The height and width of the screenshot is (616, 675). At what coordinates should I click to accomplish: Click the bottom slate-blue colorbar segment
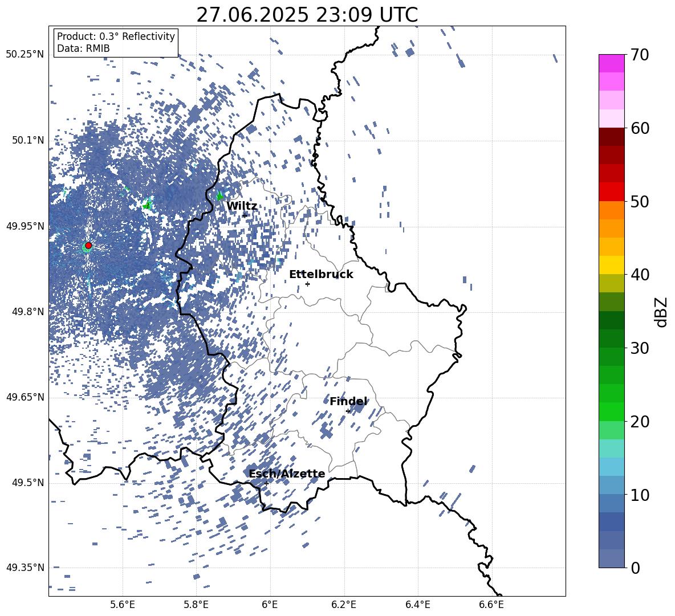[611, 558]
